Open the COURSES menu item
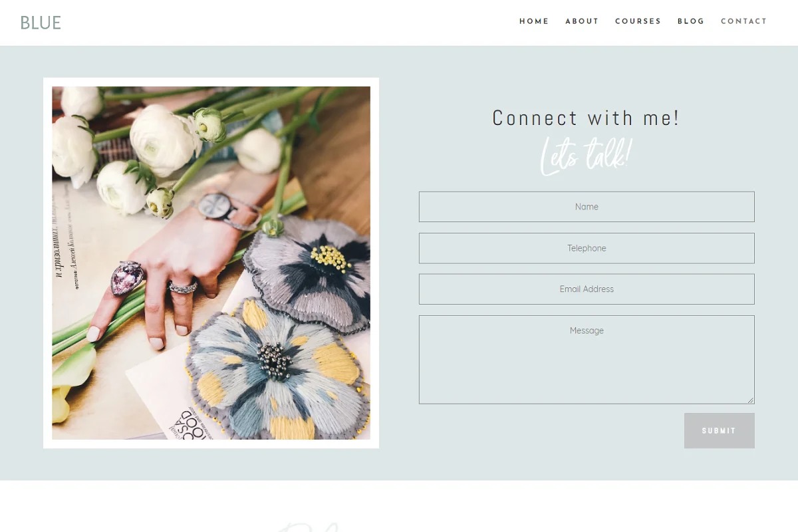 pyautogui.click(x=638, y=21)
